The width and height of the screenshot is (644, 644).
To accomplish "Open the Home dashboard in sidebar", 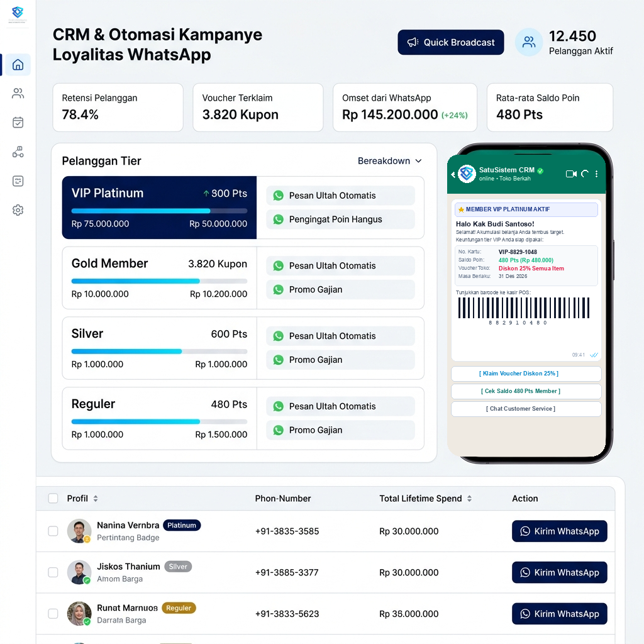I will [18, 65].
